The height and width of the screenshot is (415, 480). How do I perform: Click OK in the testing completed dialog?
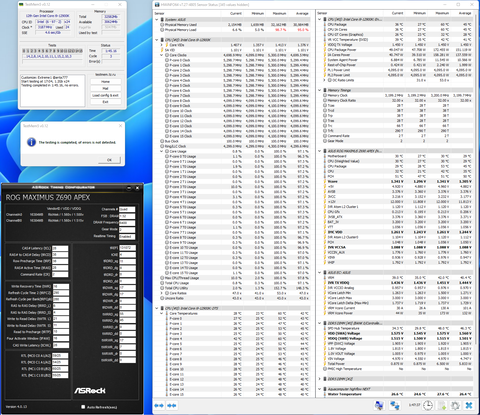click(x=109, y=160)
